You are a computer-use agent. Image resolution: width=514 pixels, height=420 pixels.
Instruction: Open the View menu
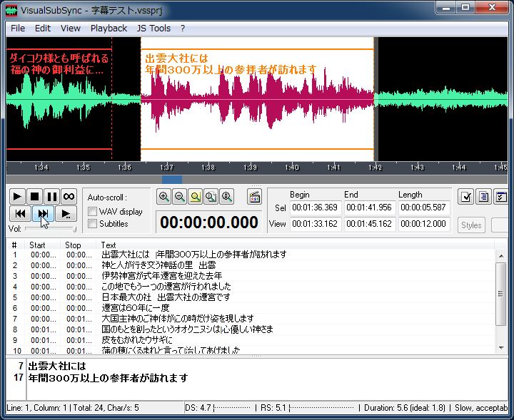coord(71,29)
